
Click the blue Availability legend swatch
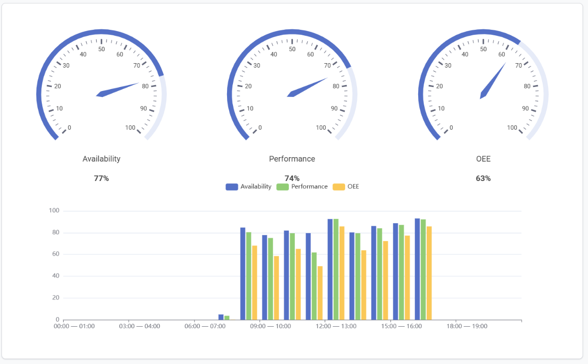click(x=232, y=187)
